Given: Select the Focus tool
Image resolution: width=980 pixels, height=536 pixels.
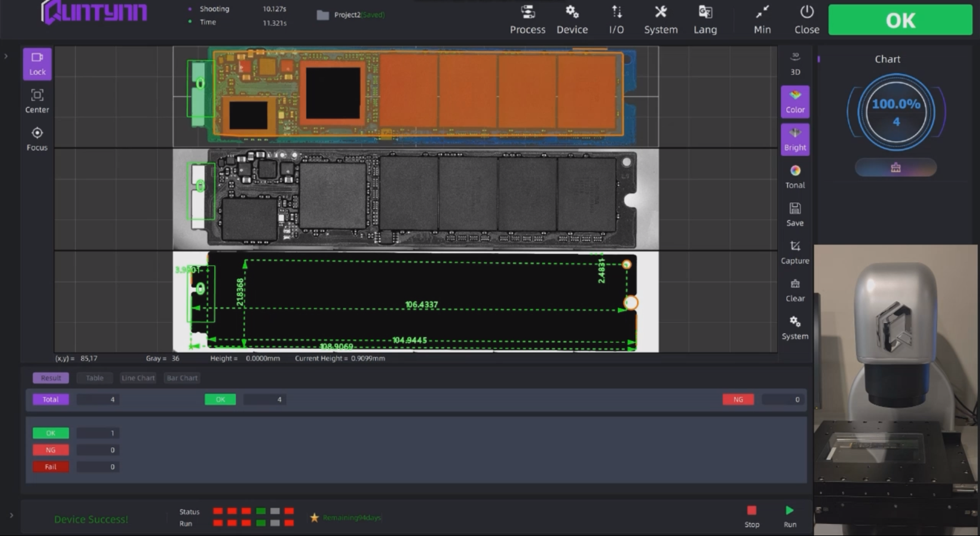Looking at the screenshot, I should click(x=37, y=139).
